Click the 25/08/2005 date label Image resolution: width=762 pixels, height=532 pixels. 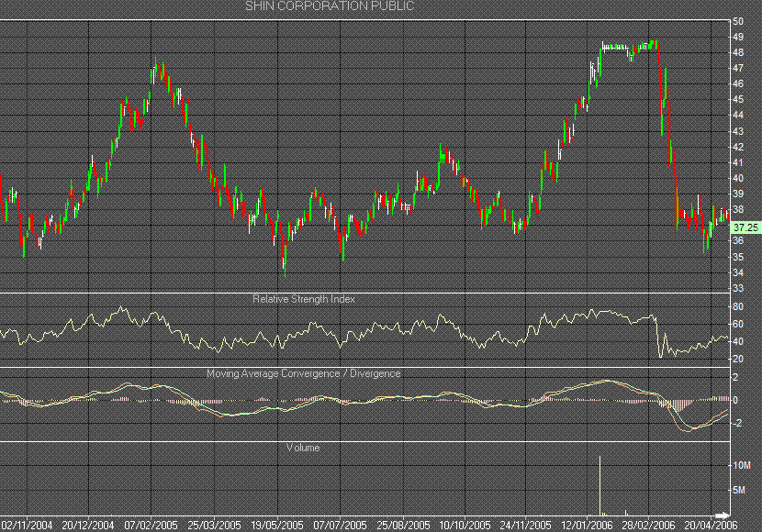(x=403, y=526)
